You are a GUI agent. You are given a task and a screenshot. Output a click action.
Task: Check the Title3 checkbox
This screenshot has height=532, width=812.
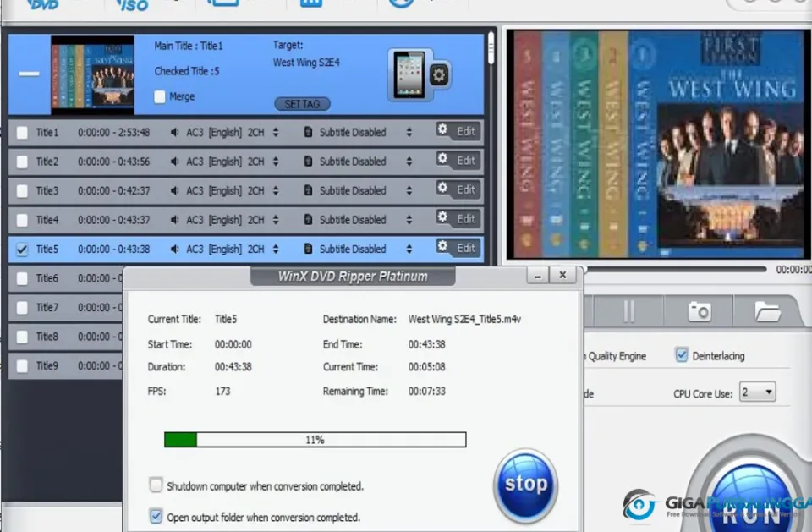[22, 191]
